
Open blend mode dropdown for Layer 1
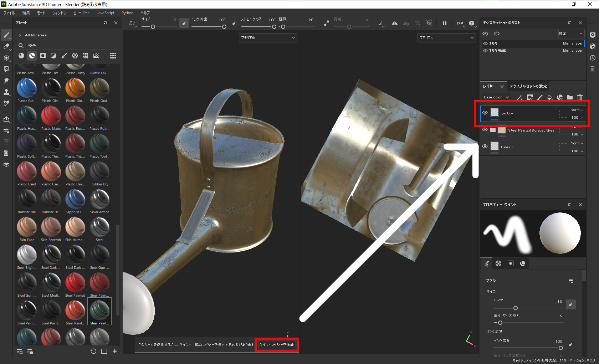tap(577, 143)
